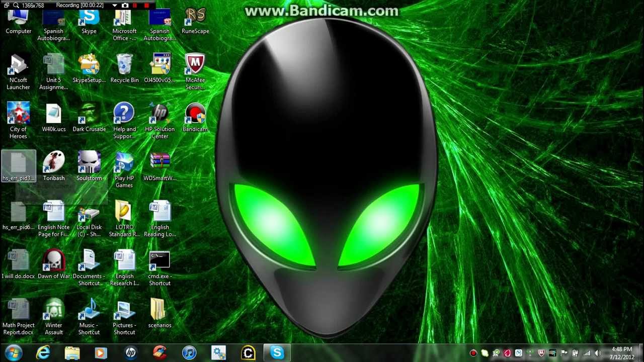The width and height of the screenshot is (644, 362).
Task: Open the Bandicam desktop shortcut
Action: click(195, 118)
